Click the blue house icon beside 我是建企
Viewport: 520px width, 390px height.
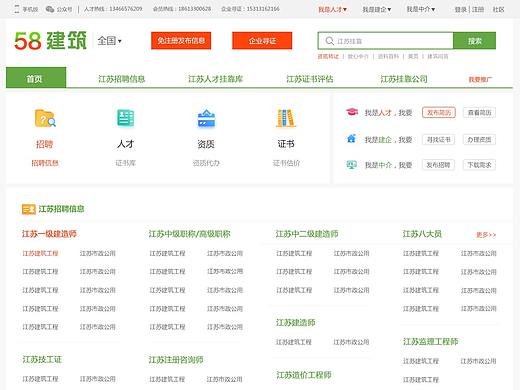(351, 138)
